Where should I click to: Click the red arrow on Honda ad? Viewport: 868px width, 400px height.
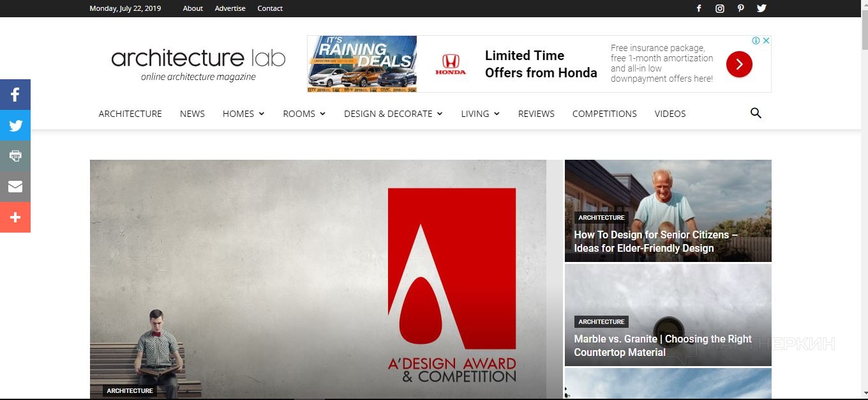coord(739,64)
